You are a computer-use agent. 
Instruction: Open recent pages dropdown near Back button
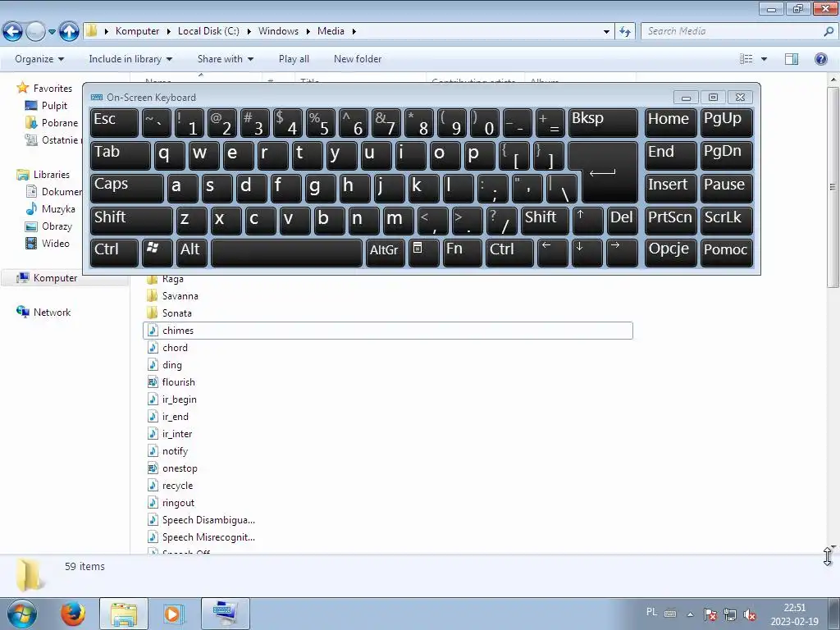point(52,32)
